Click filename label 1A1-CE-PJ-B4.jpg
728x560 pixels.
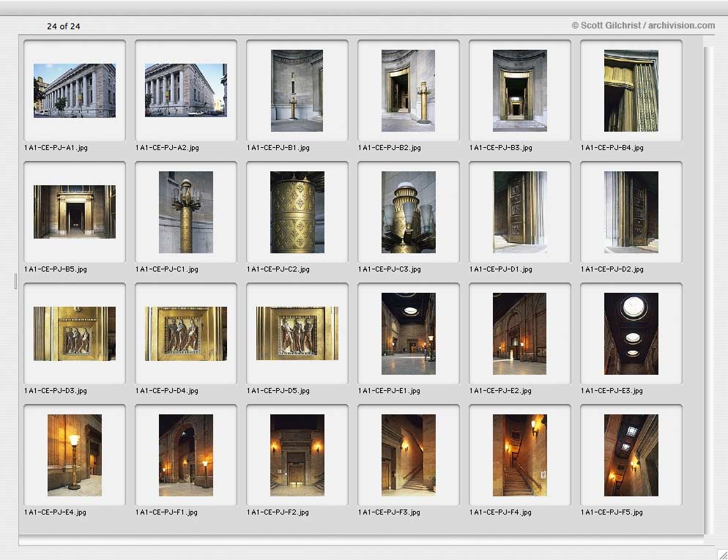click(612, 148)
